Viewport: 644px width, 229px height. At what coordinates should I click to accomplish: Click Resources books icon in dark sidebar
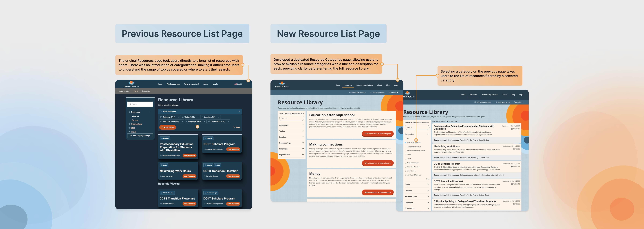129,112
